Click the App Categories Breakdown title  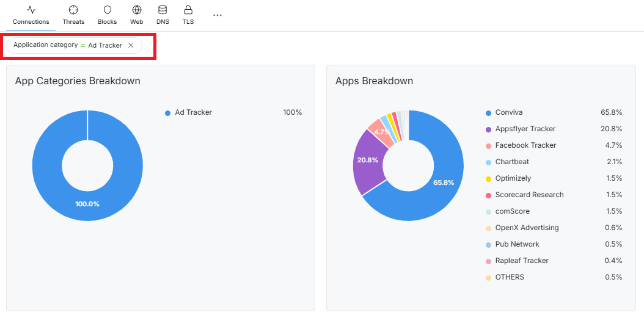[78, 81]
